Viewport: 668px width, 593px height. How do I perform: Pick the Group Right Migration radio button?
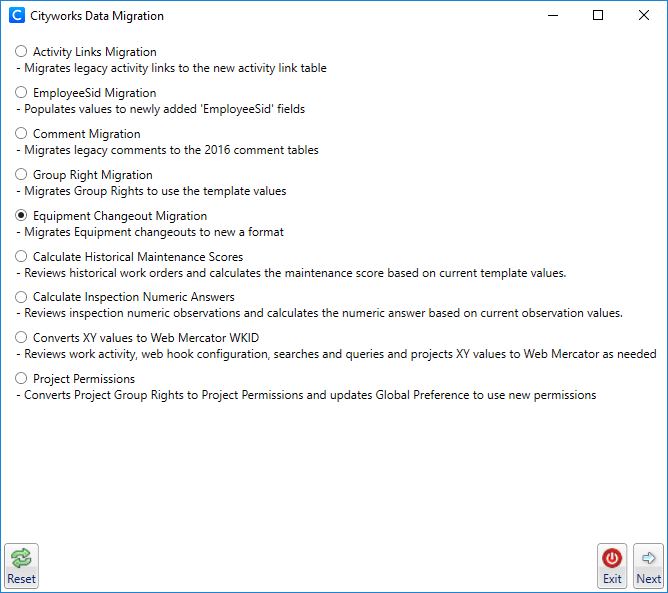pyautogui.click(x=22, y=175)
